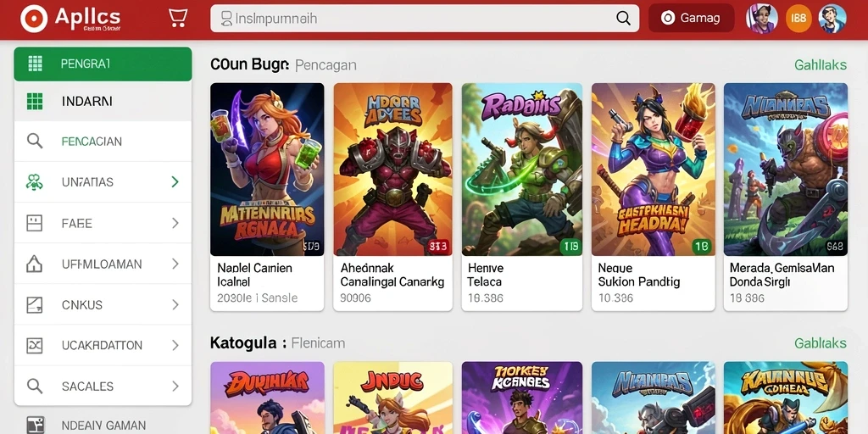Click the Inslmpumnaih search field
This screenshot has height=434, width=868.
(425, 19)
